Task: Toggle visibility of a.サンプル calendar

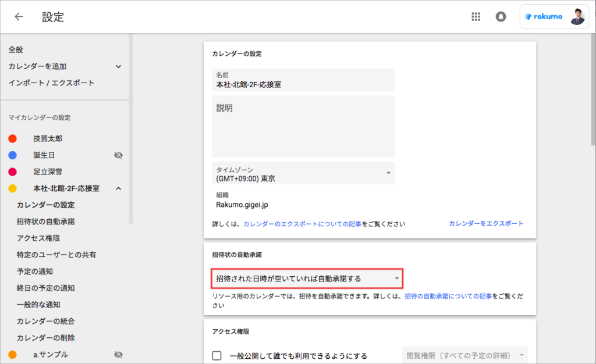Action: pos(118,355)
